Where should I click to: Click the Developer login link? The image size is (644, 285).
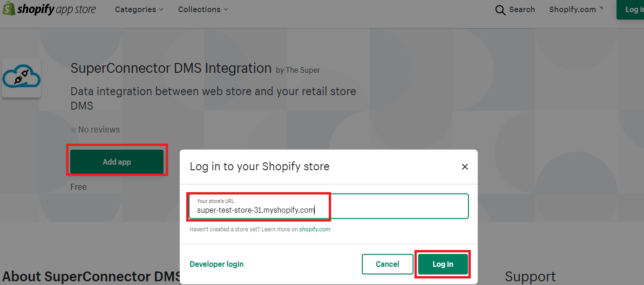[217, 264]
